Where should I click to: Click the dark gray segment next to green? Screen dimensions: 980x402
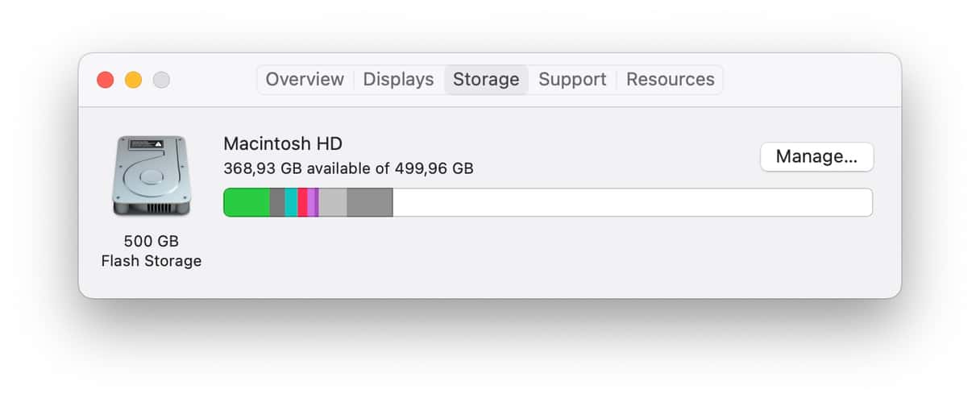(x=277, y=203)
